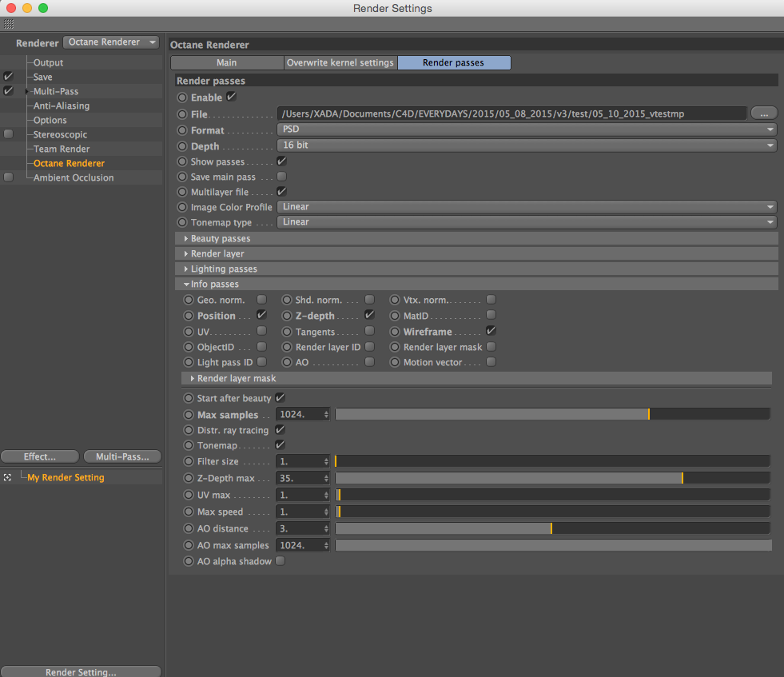Image resolution: width=784 pixels, height=677 pixels.
Task: Uncheck the Wireframe info pass checkbox
Action: 491,330
